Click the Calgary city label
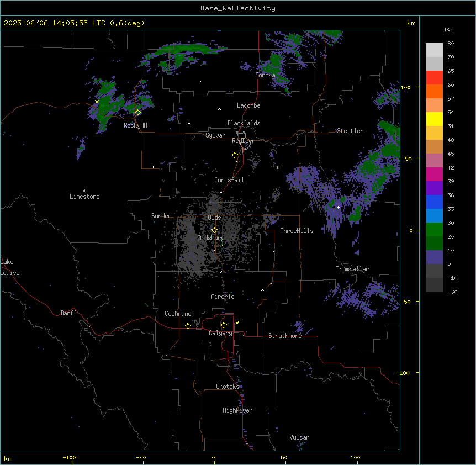Viewport: 476px width, 465px height. click(x=220, y=333)
